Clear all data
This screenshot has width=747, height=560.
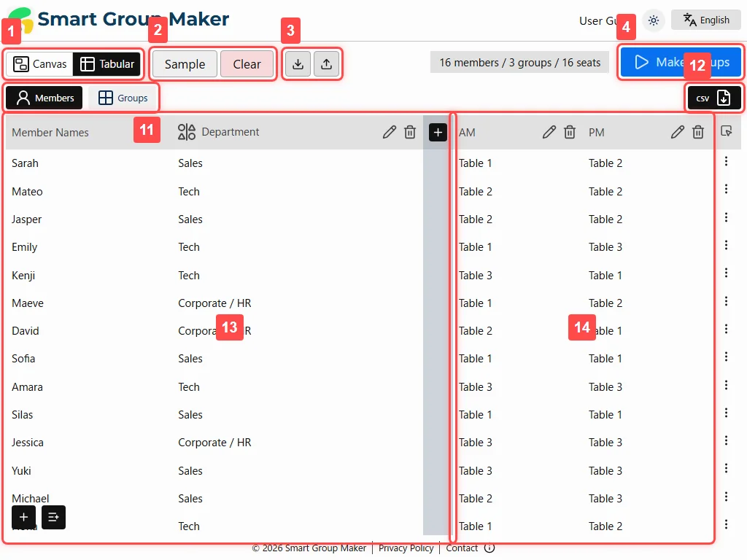click(x=247, y=64)
